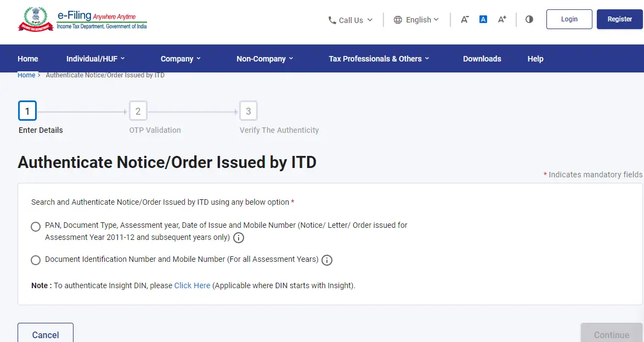Click the Login button
644x342 pixels.
coord(569,19)
